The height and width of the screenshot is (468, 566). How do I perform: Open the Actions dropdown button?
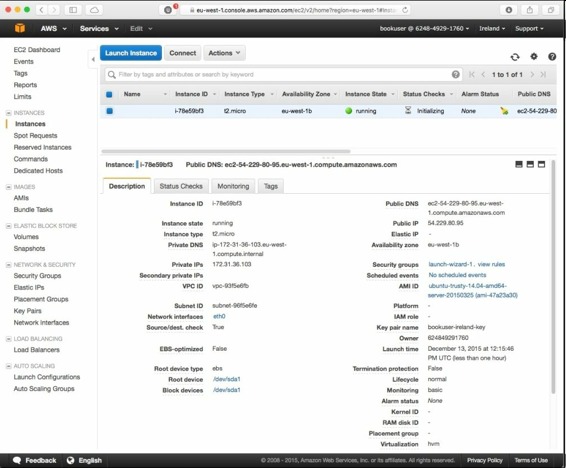click(x=224, y=53)
